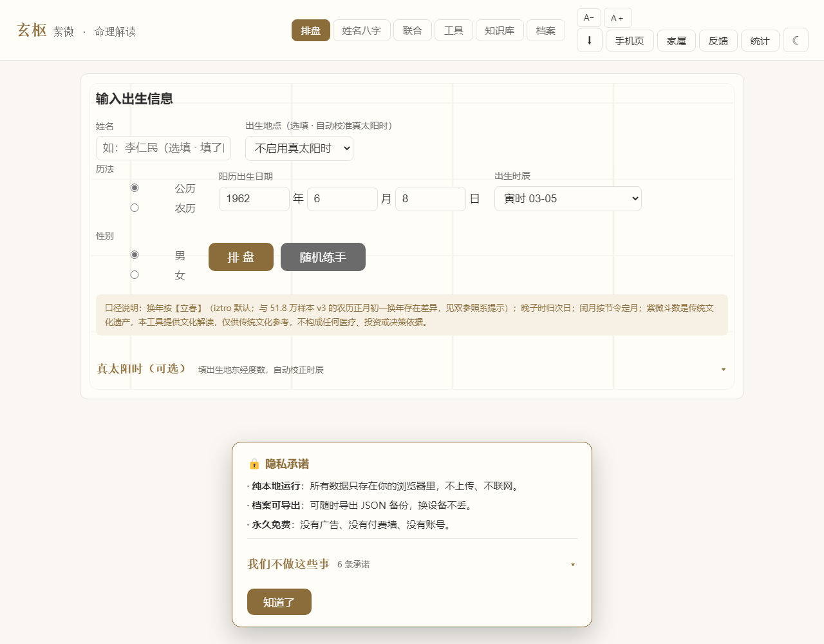Open the 档案 tab
Screen dimensions: 824x644
[546, 30]
